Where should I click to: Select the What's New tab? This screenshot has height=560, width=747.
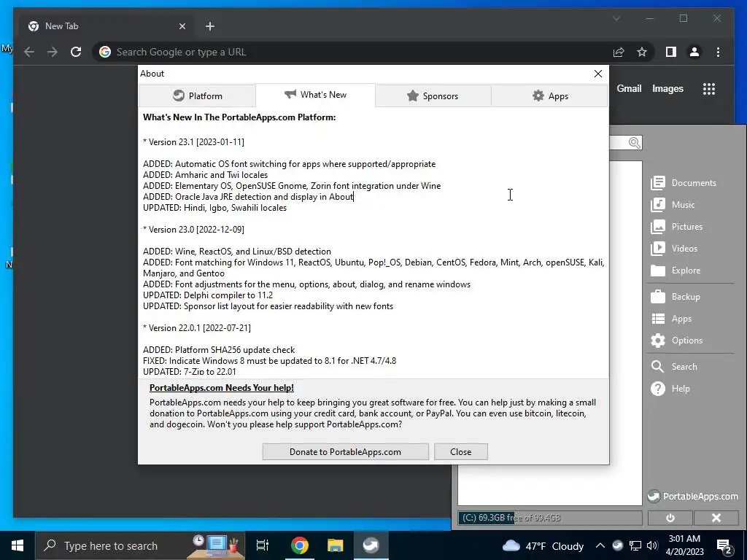pyautogui.click(x=315, y=95)
